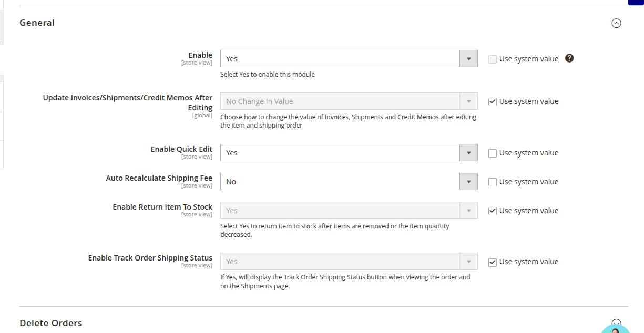The image size is (644, 333).
Task: Click the Enable Track Order Shipping Status dropdown
Action: pyautogui.click(x=349, y=262)
